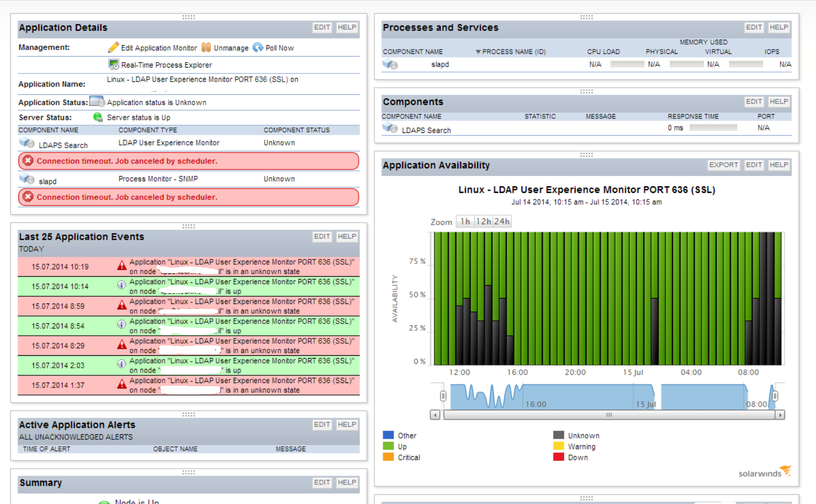
Task: Click the chart scrollbar left arrow
Action: (435, 415)
